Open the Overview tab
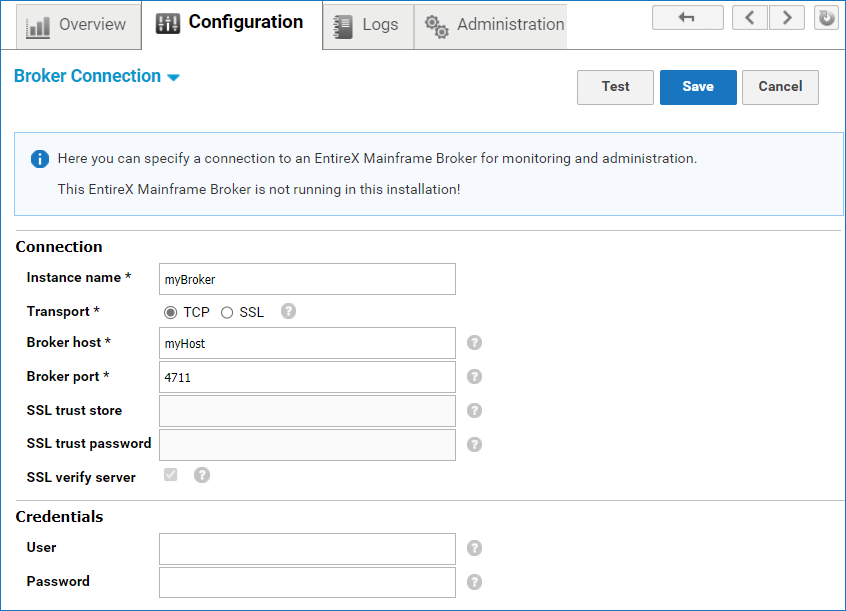Screen dimensions: 846x611 [x=77, y=25]
